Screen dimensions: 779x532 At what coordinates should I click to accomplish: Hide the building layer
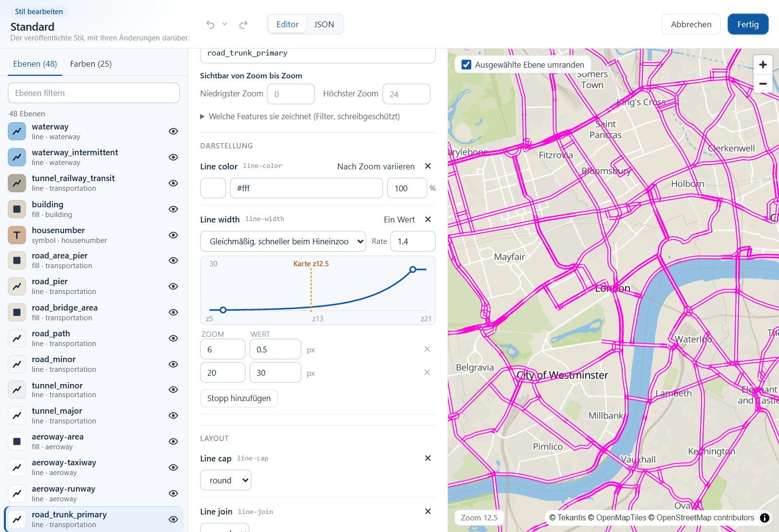pyautogui.click(x=173, y=209)
